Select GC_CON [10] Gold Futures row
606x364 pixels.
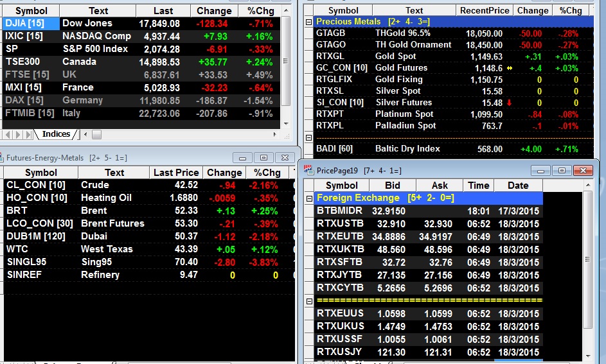(453, 68)
